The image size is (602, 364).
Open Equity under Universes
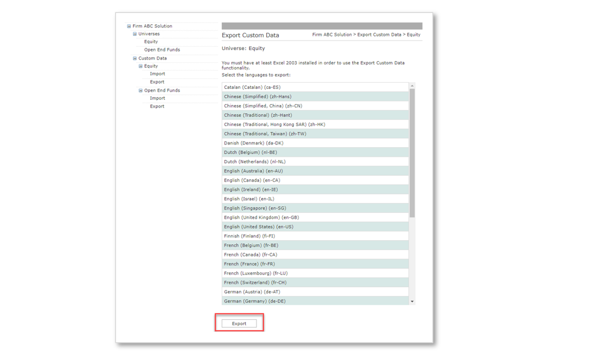[x=150, y=42]
